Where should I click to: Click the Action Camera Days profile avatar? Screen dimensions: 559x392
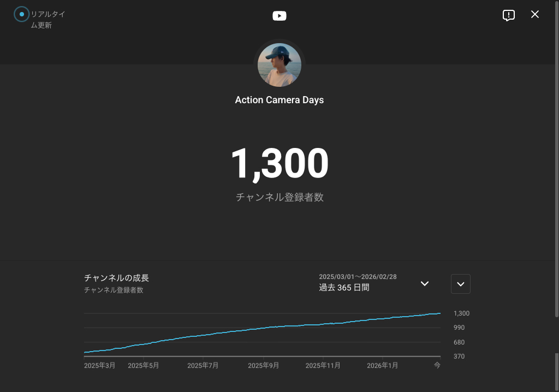click(279, 65)
